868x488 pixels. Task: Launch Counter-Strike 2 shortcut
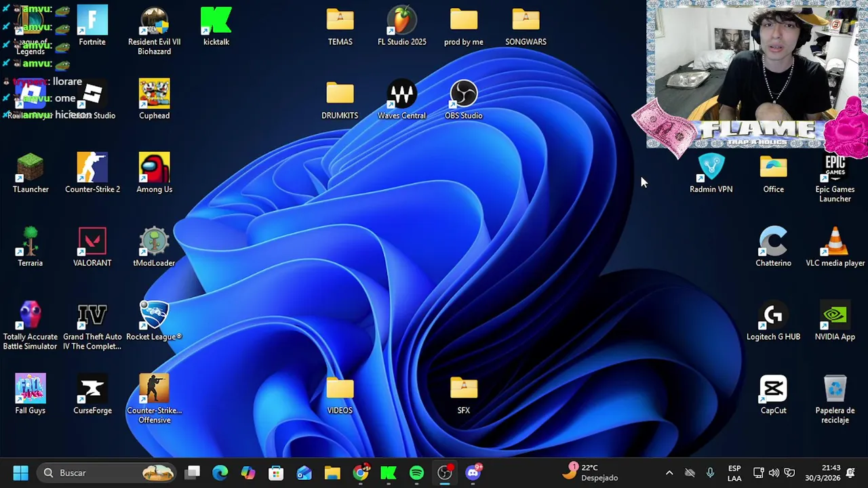coord(92,174)
